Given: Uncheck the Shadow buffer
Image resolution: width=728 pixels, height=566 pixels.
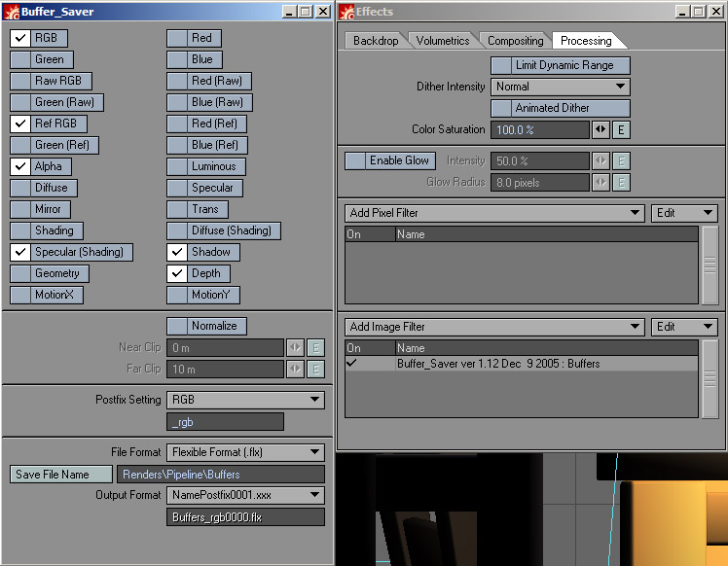Looking at the screenshot, I should [x=177, y=252].
